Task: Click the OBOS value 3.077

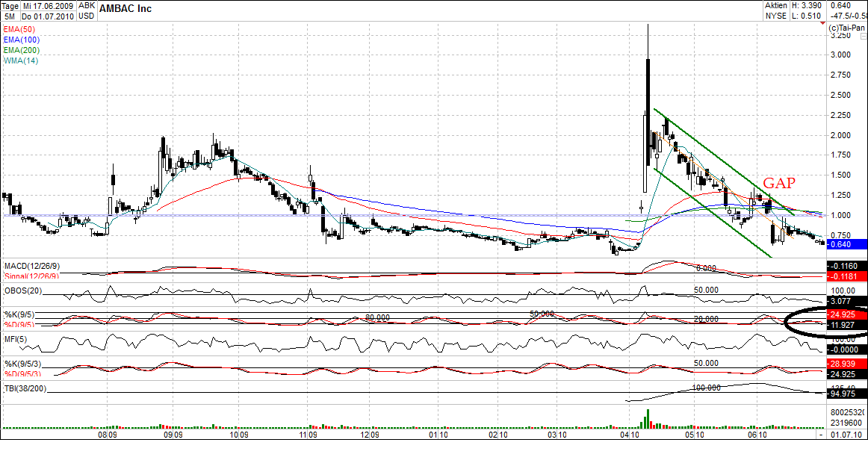Action: [x=847, y=301]
